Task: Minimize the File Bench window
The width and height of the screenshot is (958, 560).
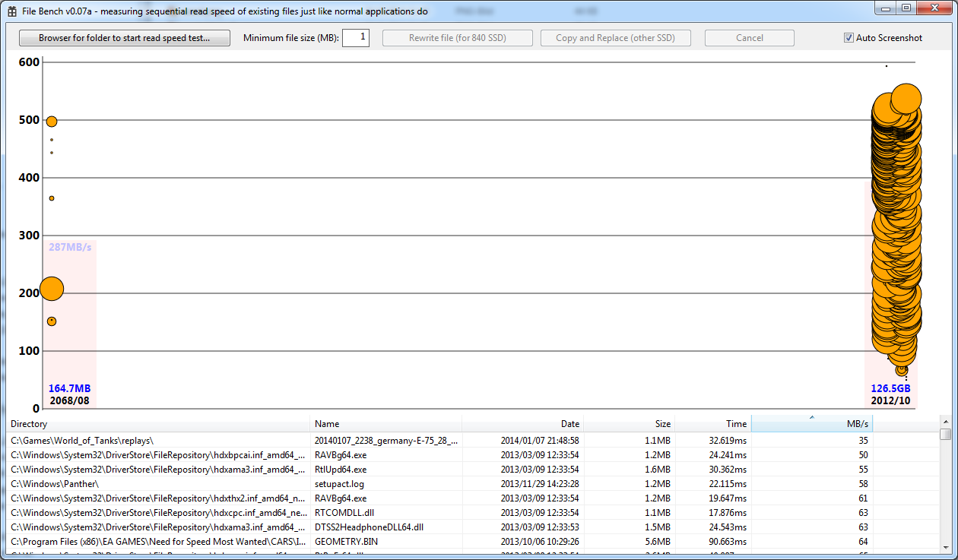Action: tap(885, 8)
